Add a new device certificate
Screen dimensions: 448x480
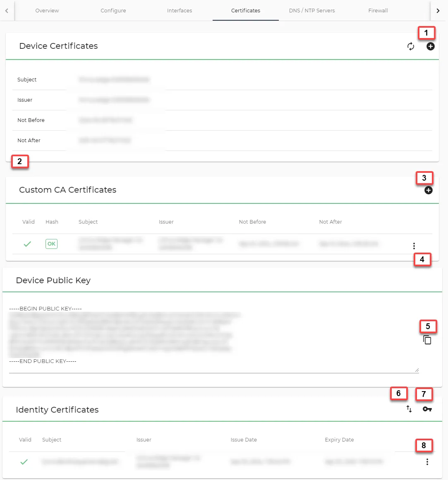(430, 46)
